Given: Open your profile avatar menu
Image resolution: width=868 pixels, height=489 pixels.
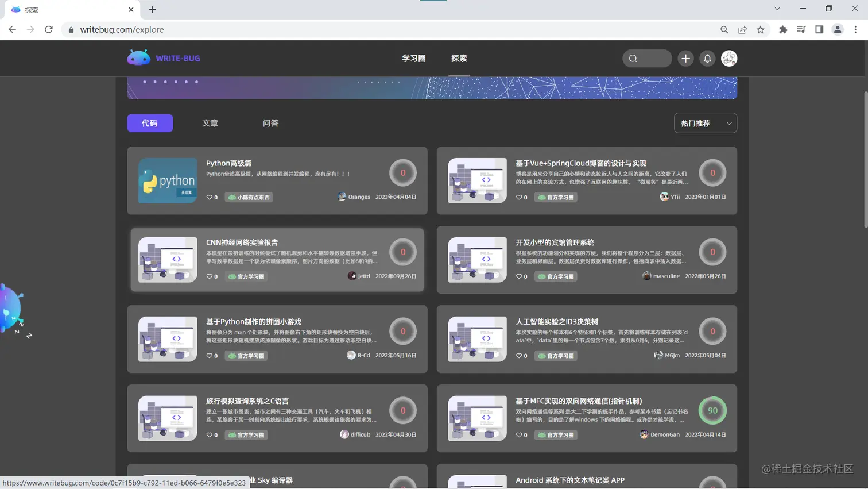Looking at the screenshot, I should click(x=729, y=58).
